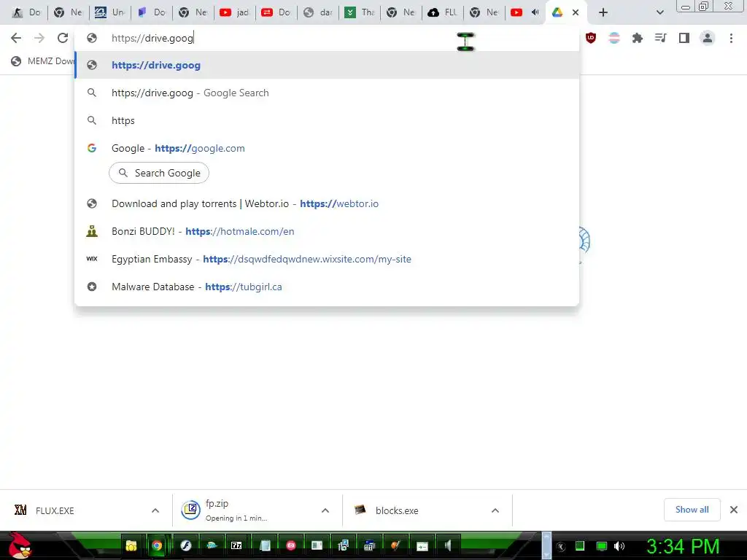Open the Webtor.io torrents suggestion
The height and width of the screenshot is (560, 747).
(x=327, y=204)
